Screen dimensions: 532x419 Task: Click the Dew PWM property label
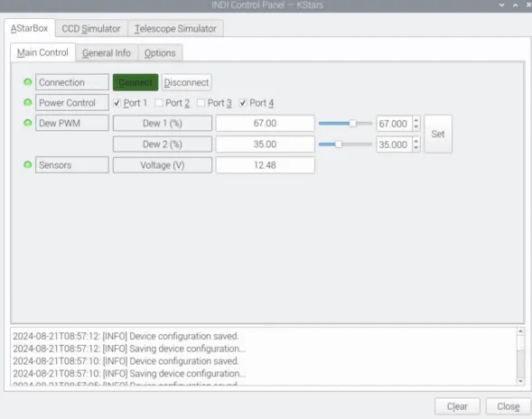coord(72,123)
